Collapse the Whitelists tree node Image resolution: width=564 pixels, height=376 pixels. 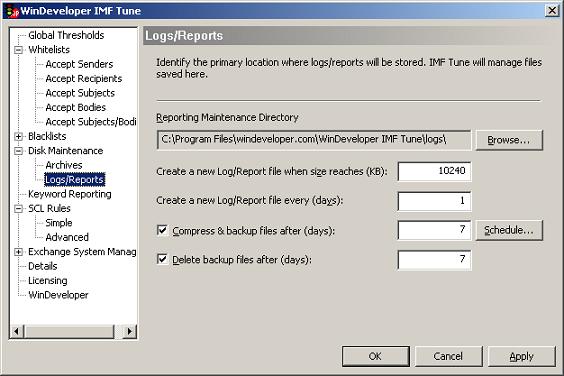pos(18,50)
